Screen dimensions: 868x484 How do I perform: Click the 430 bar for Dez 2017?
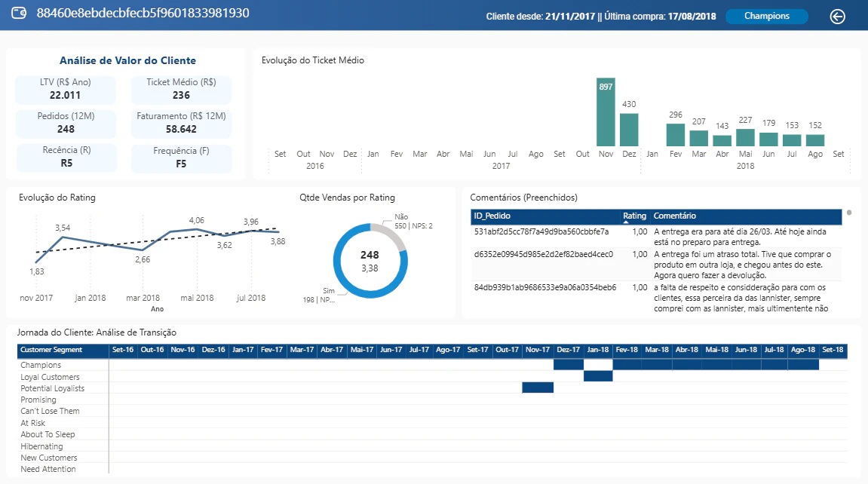(629, 130)
